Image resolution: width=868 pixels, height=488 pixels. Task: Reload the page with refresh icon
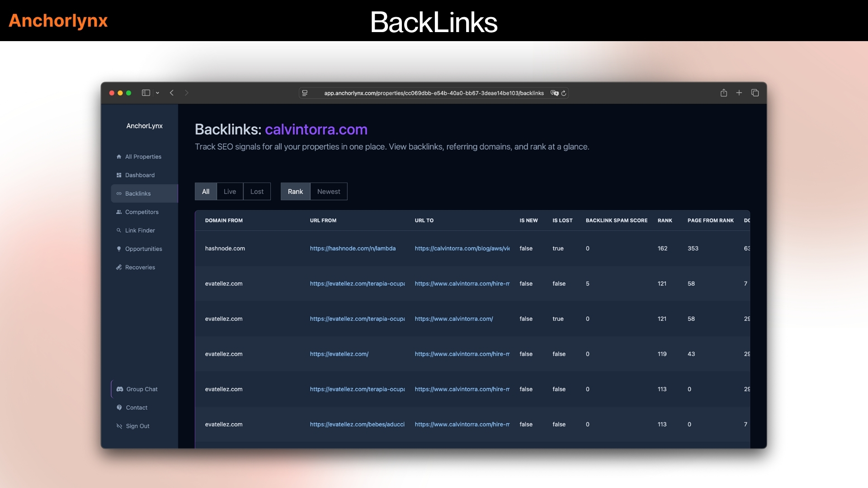564,93
